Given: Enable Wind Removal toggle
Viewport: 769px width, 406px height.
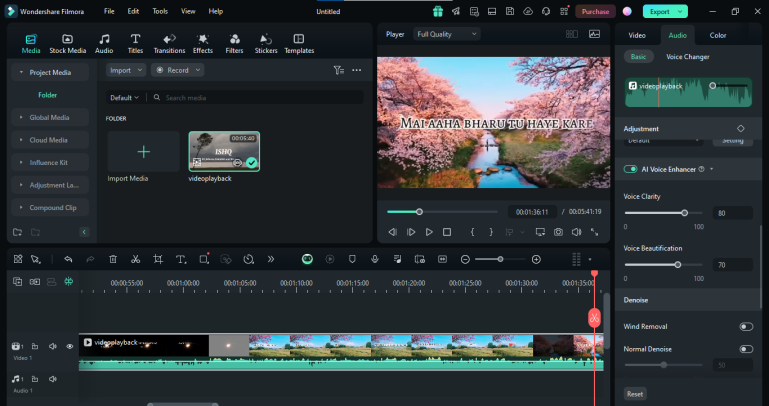Looking at the screenshot, I should tap(745, 326).
